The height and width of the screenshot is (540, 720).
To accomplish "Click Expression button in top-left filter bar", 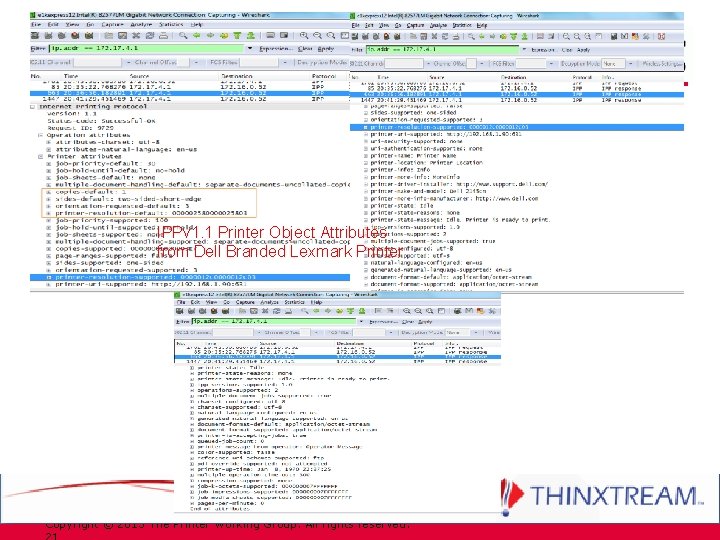I will (276, 48).
